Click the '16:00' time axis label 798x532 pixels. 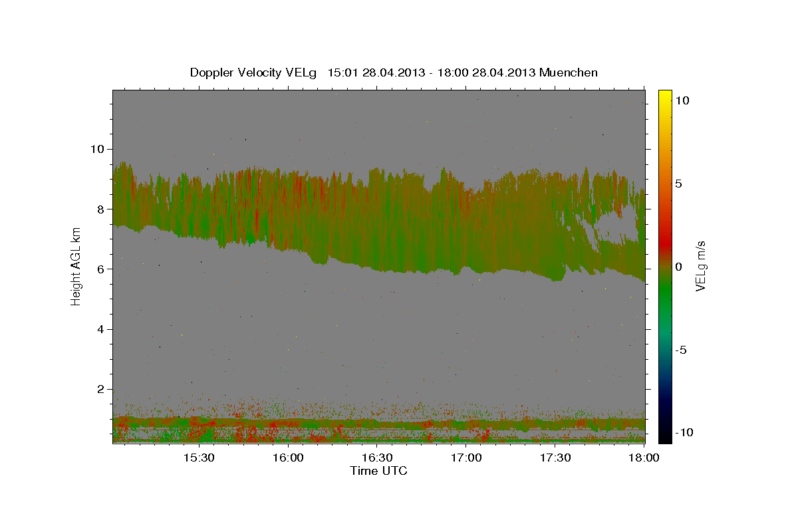[x=288, y=458]
